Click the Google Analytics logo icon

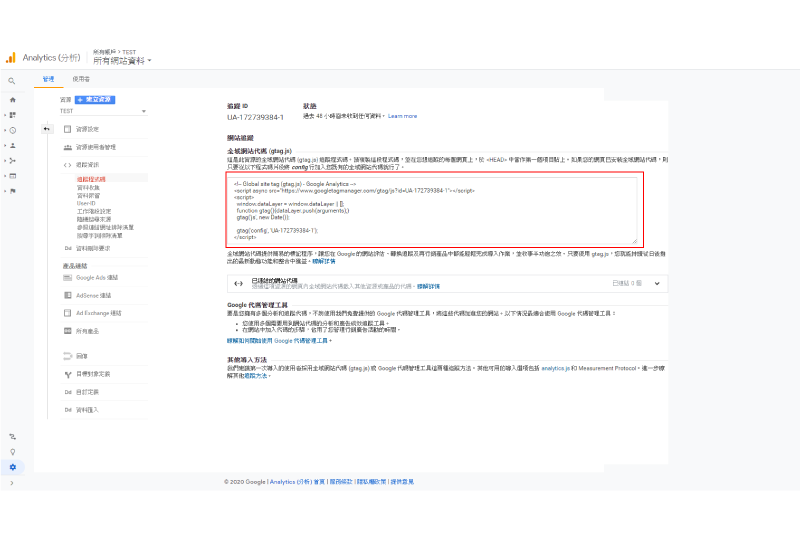[10, 58]
